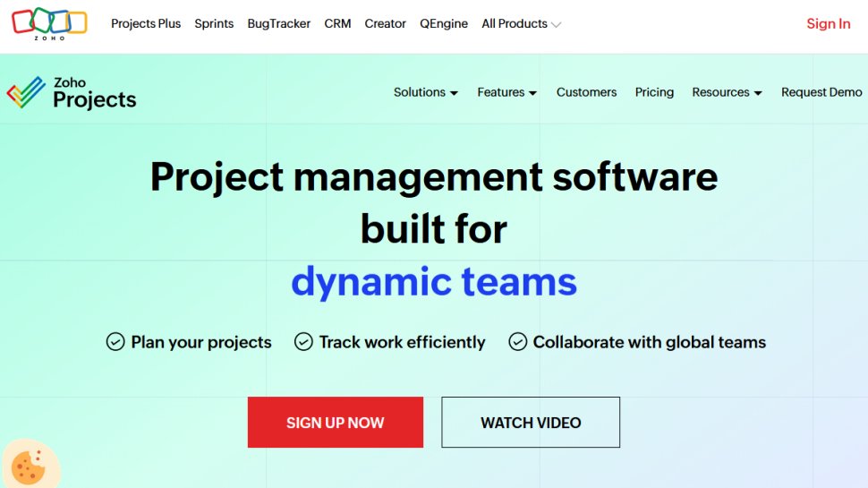
Task: Click the 'Project management software' headline
Action: coord(434,177)
